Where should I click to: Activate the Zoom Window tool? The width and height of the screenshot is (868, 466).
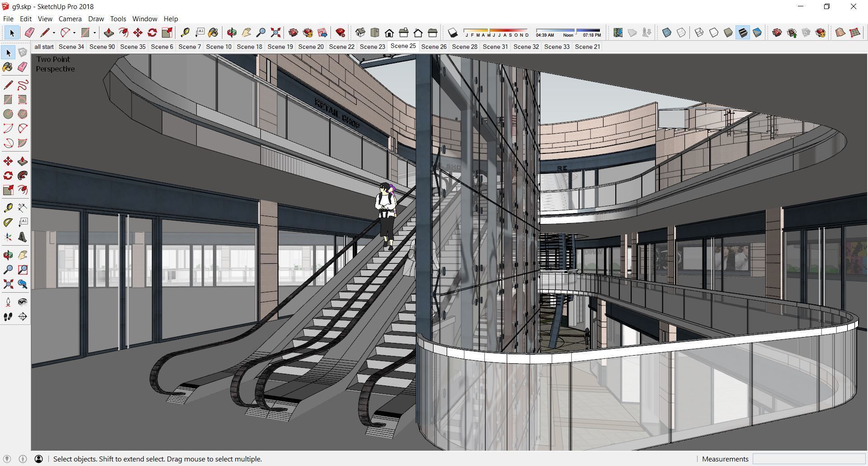[23, 270]
